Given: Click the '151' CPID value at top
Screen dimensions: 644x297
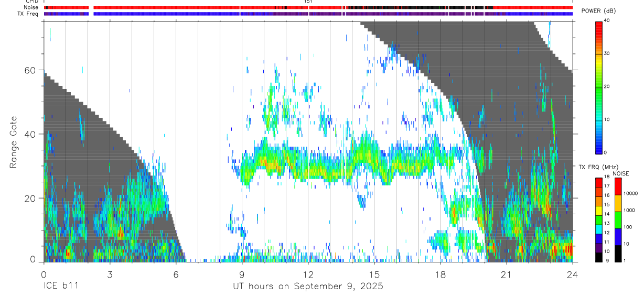Looking at the screenshot, I should click(308, 2).
